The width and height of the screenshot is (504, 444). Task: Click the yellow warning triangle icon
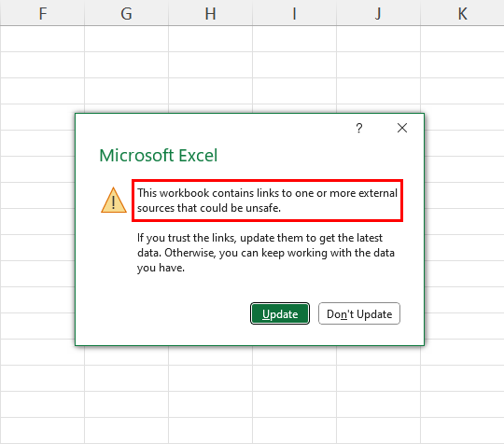114,201
